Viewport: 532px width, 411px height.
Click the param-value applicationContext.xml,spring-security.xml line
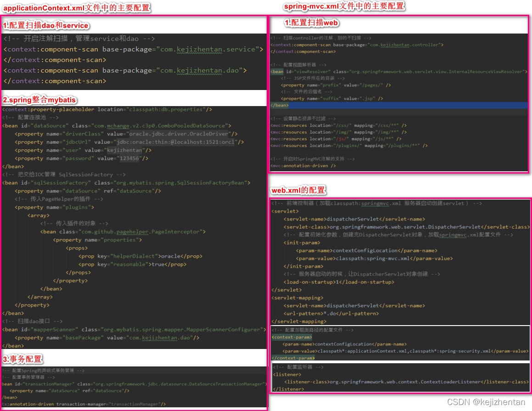click(x=405, y=351)
